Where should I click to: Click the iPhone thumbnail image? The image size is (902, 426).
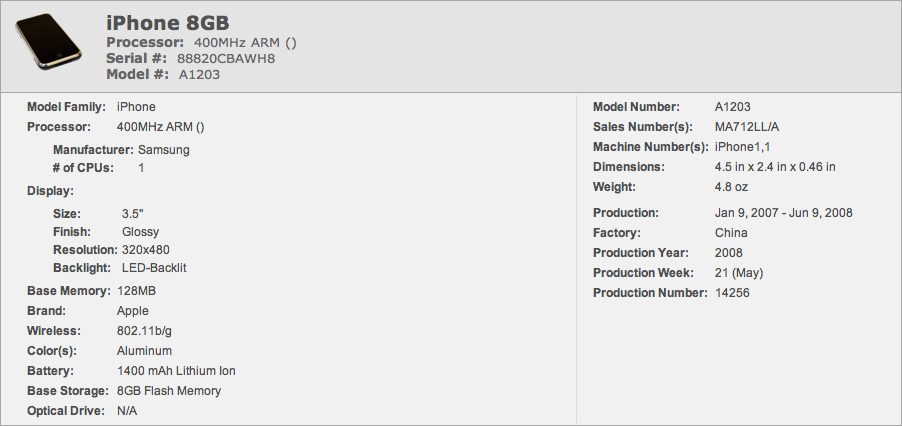(48, 41)
